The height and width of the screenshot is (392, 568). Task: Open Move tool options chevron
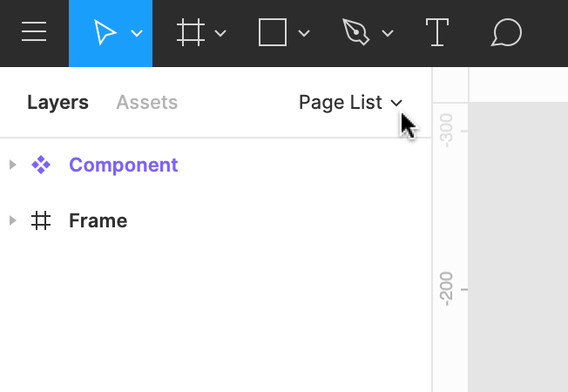tap(137, 34)
